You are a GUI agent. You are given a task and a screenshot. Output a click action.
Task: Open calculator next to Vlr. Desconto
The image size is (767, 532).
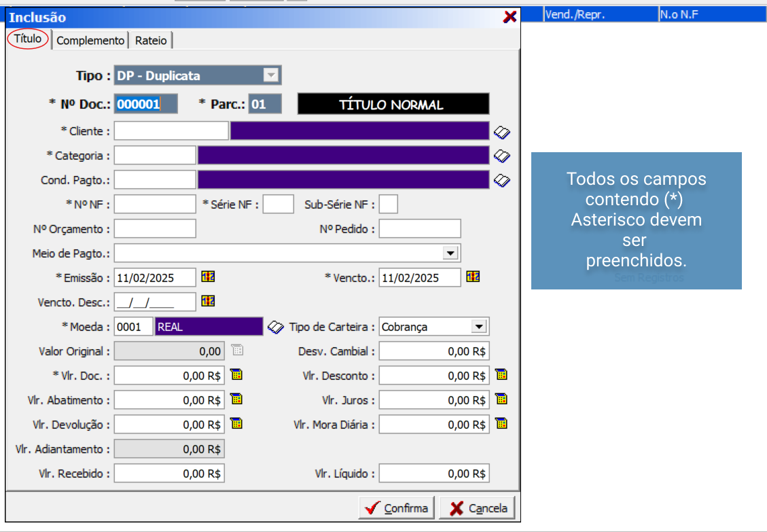point(501,374)
